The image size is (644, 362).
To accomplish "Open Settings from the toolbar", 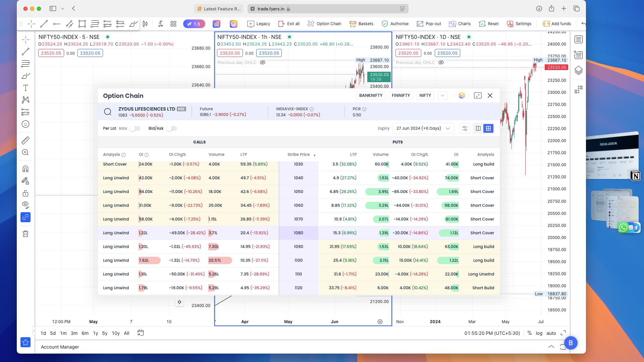I will pos(519,24).
